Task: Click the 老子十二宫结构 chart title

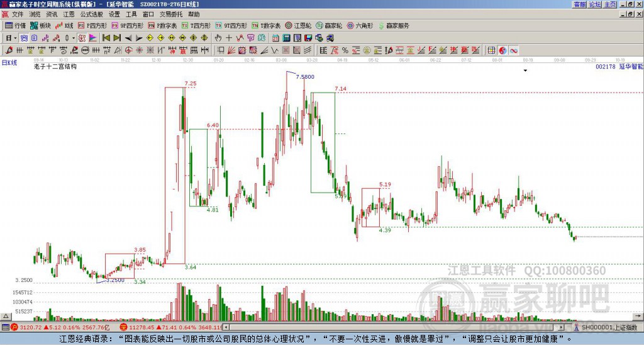Action: [55, 66]
